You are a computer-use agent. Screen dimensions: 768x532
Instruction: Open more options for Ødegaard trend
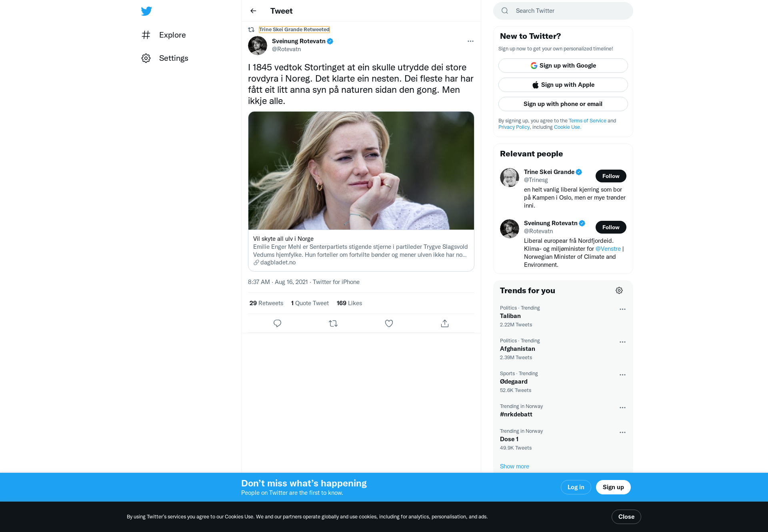coord(622,375)
